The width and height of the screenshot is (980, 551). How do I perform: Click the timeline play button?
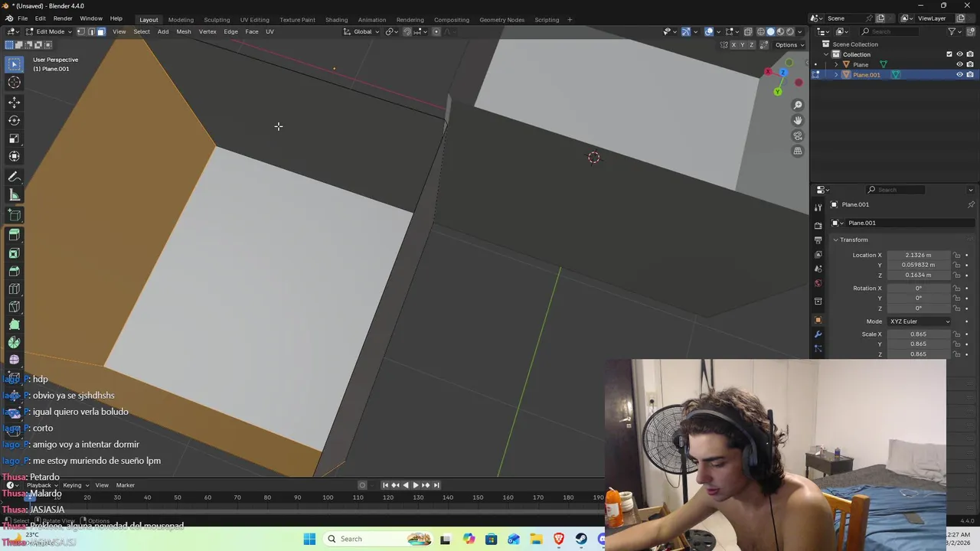tap(415, 484)
